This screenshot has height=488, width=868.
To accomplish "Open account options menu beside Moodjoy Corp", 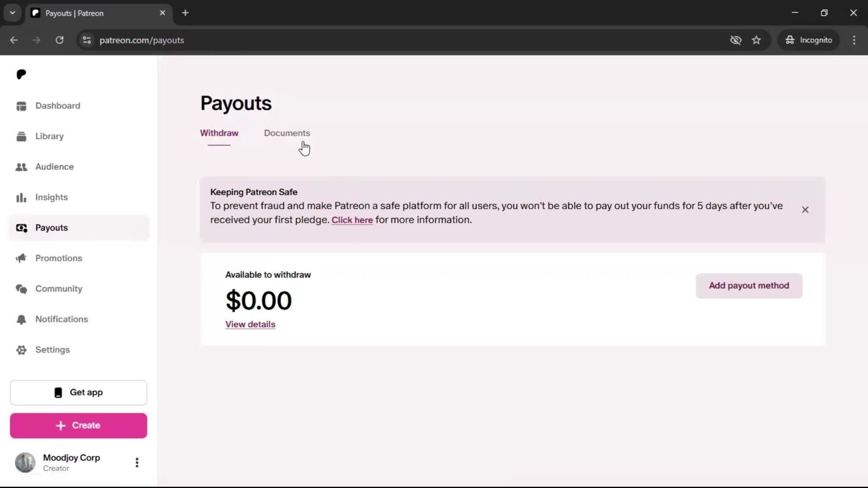I will point(137,462).
